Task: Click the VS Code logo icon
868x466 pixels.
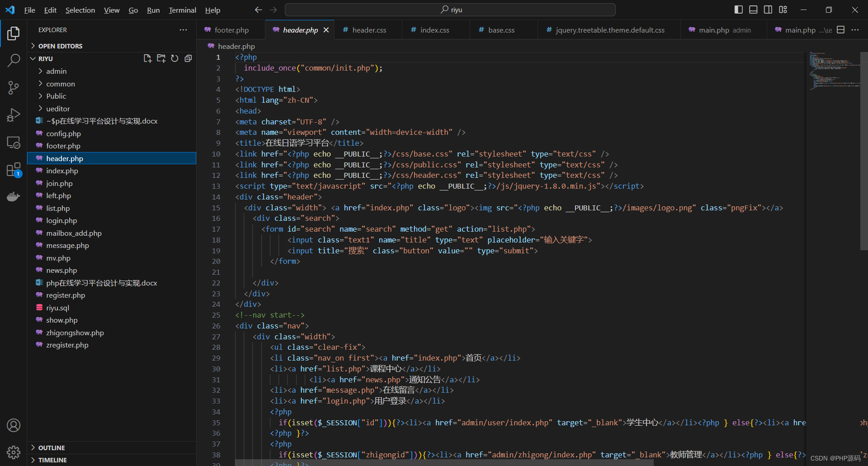Action: [x=10, y=10]
